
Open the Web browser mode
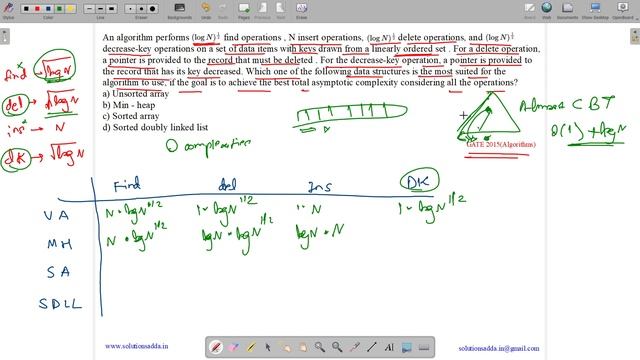(547, 11)
